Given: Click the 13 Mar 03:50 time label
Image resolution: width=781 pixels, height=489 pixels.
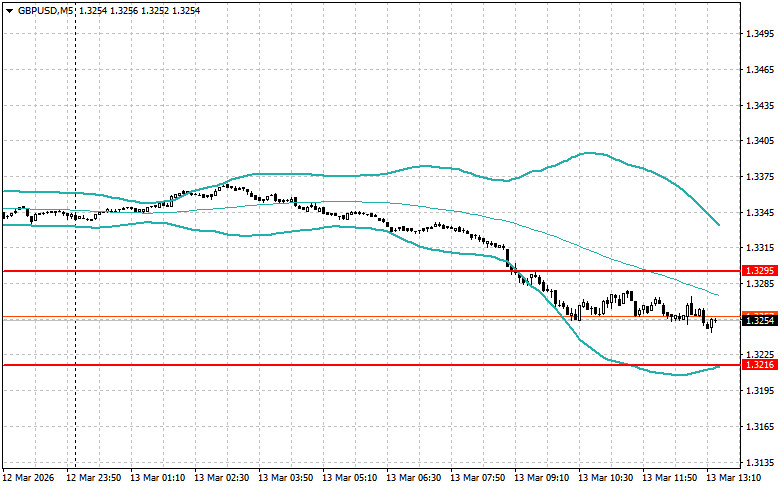Looking at the screenshot, I should point(285,478).
